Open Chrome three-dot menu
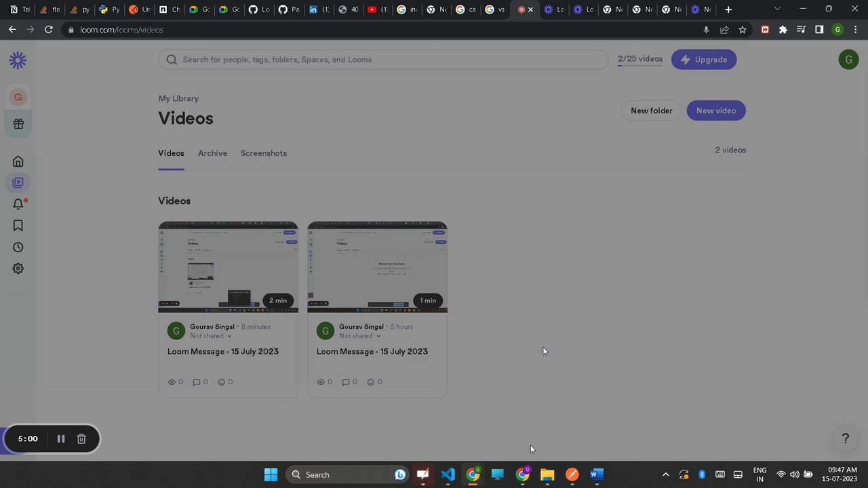 coord(856,30)
